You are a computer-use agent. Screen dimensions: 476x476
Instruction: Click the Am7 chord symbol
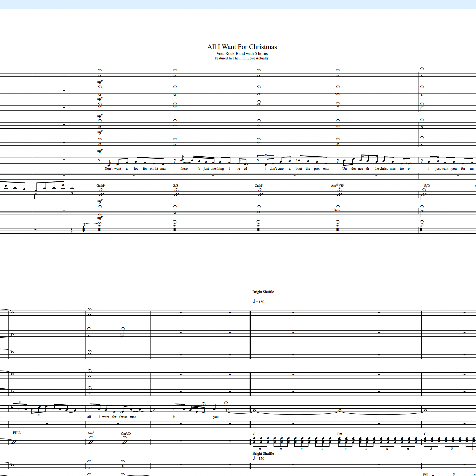pos(91,433)
